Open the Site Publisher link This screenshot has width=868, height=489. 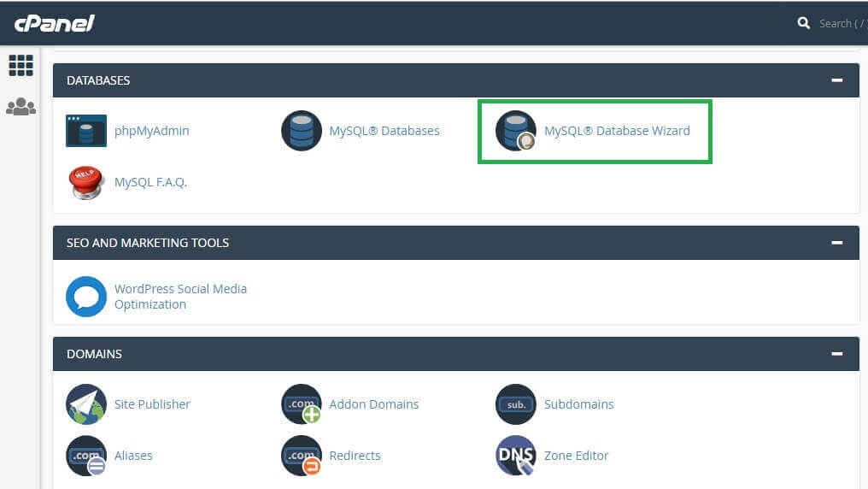(x=152, y=404)
